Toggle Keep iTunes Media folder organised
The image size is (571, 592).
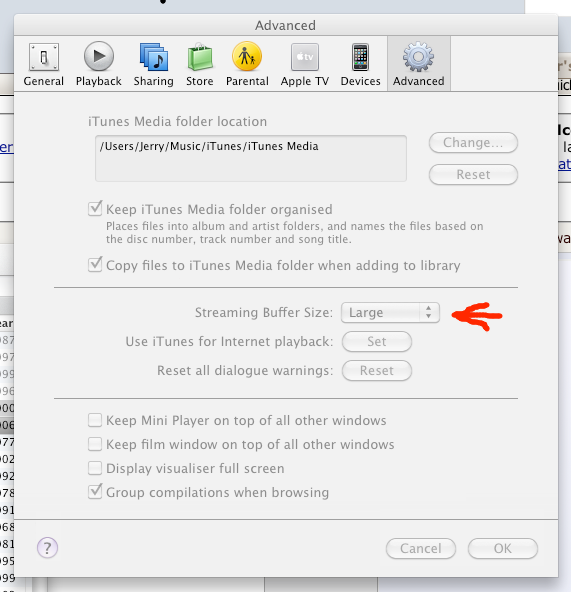pos(95,209)
